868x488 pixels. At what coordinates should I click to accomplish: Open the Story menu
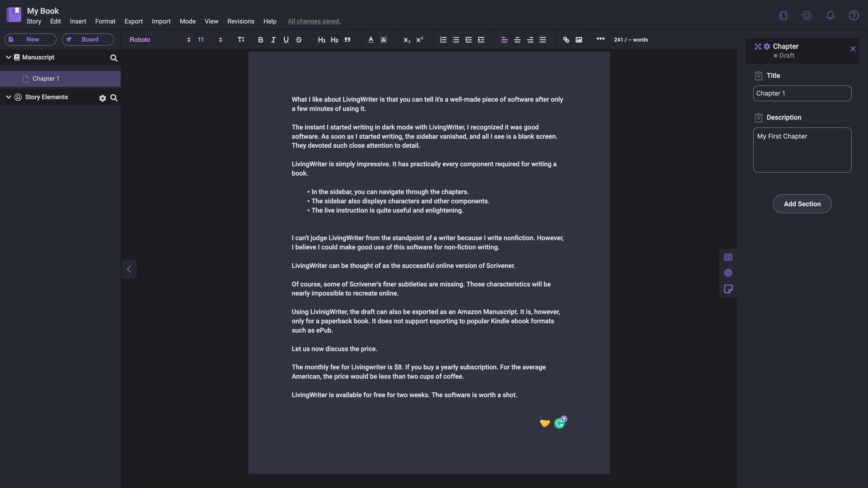click(x=34, y=21)
